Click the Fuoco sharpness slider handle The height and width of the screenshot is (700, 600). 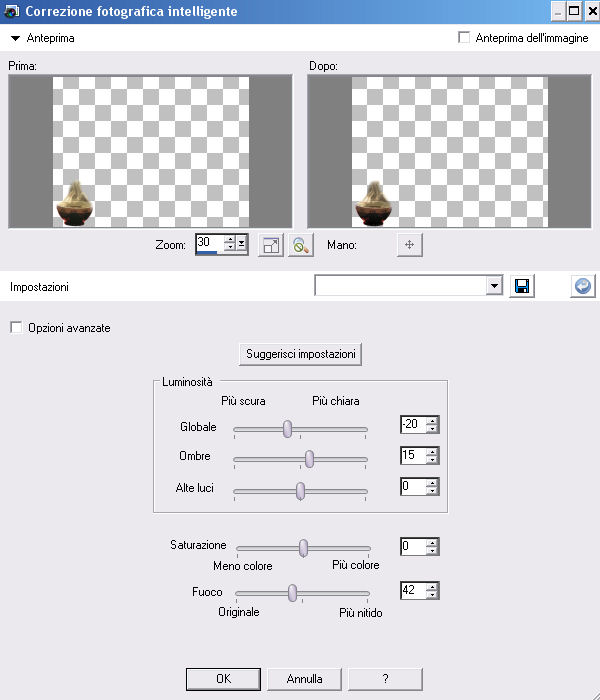292,593
